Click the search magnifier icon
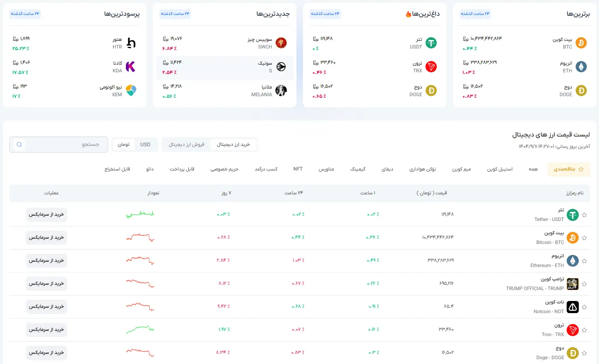Viewport: 599px width, 364px height. click(x=19, y=145)
